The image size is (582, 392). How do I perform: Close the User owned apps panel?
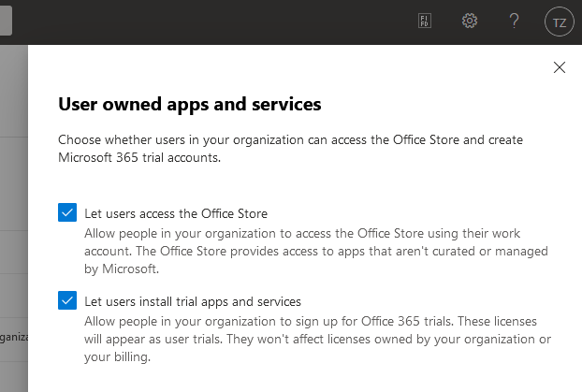(x=560, y=67)
